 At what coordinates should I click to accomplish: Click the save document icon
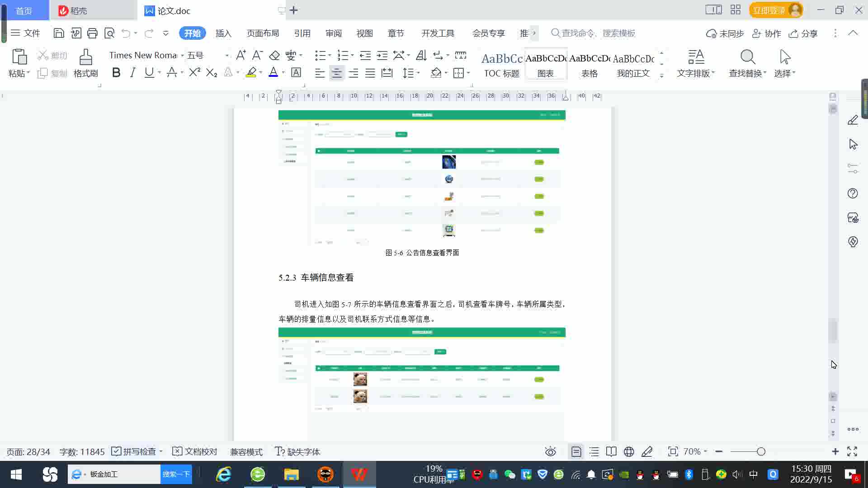[59, 33]
